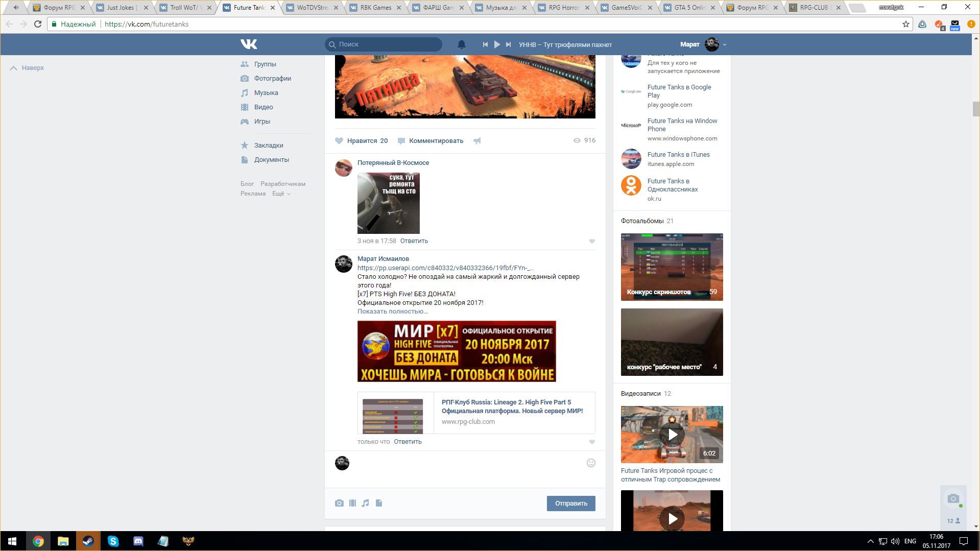Open Потерянный В-Космосе profile name

coord(393,163)
